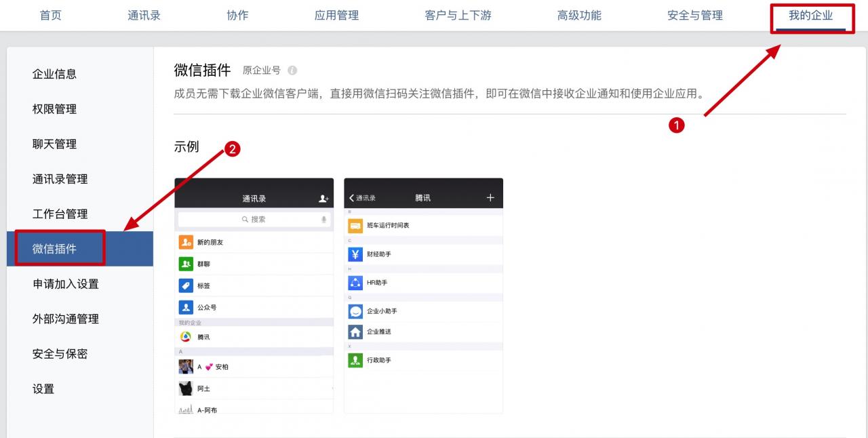Viewport: 868px width, 438px height.
Task: Click the A-阿布 contact row
Action: (254, 408)
